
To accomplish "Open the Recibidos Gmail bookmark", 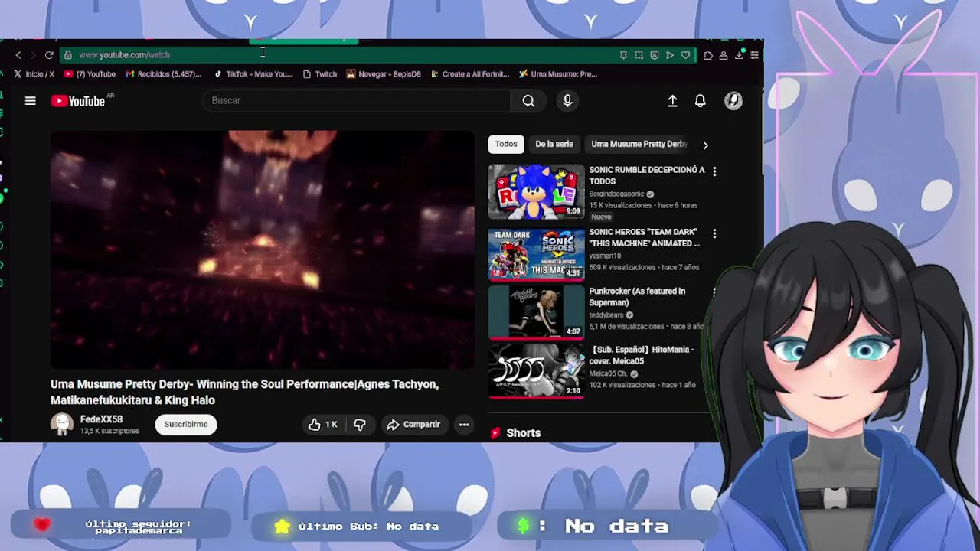I will coord(163,74).
